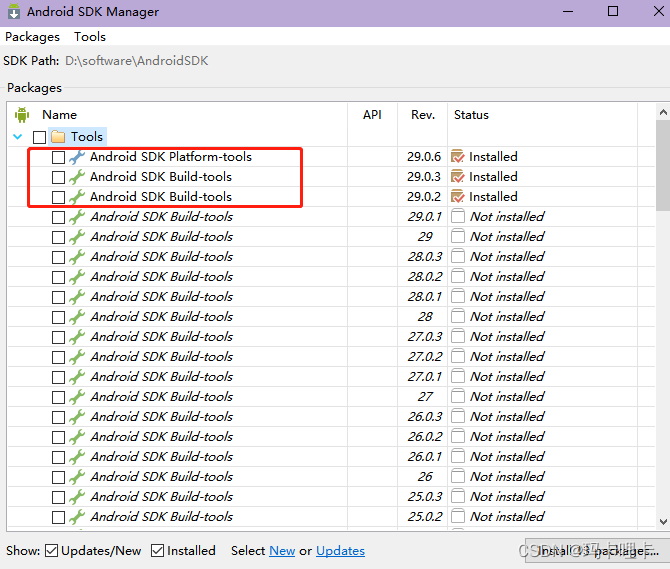The width and height of the screenshot is (670, 569).
Task: Click Not installed status icon for rev 26
Action: click(x=458, y=476)
